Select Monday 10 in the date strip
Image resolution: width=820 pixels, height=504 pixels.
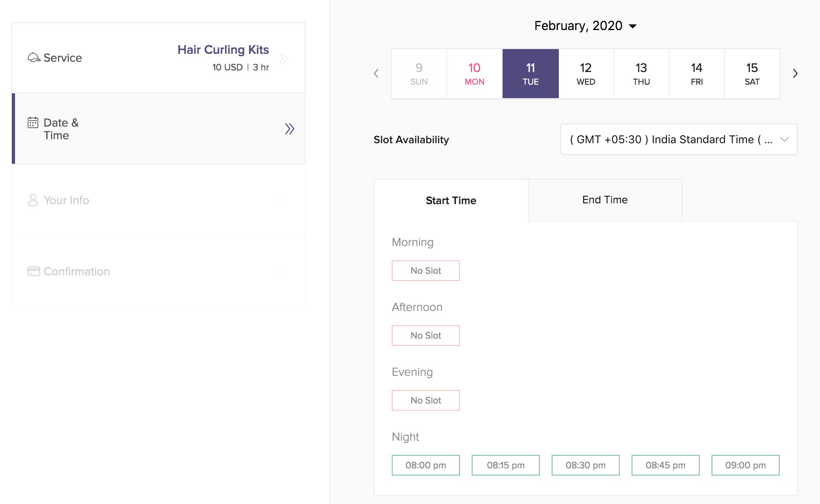pos(475,74)
